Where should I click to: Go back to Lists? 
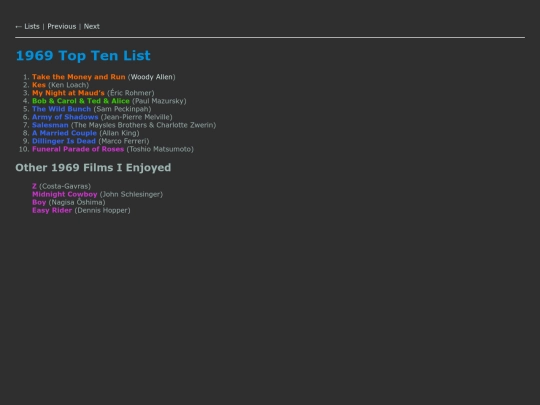click(x=32, y=27)
